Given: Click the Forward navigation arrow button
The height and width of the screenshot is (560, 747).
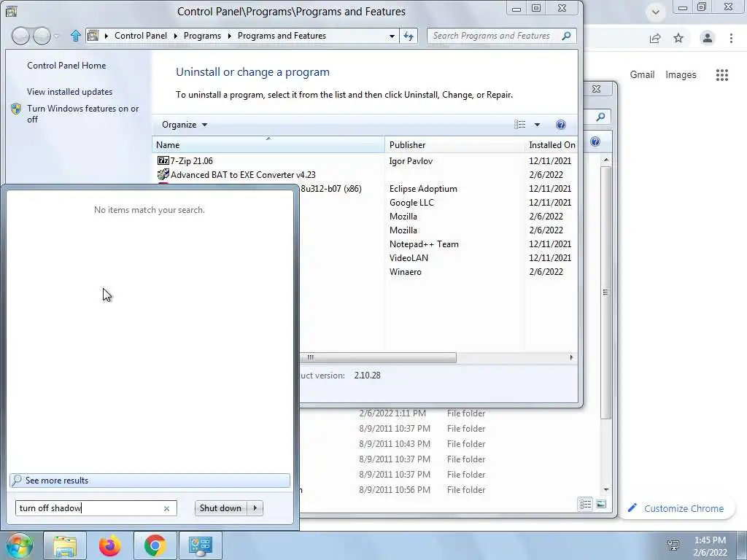Looking at the screenshot, I should point(42,36).
